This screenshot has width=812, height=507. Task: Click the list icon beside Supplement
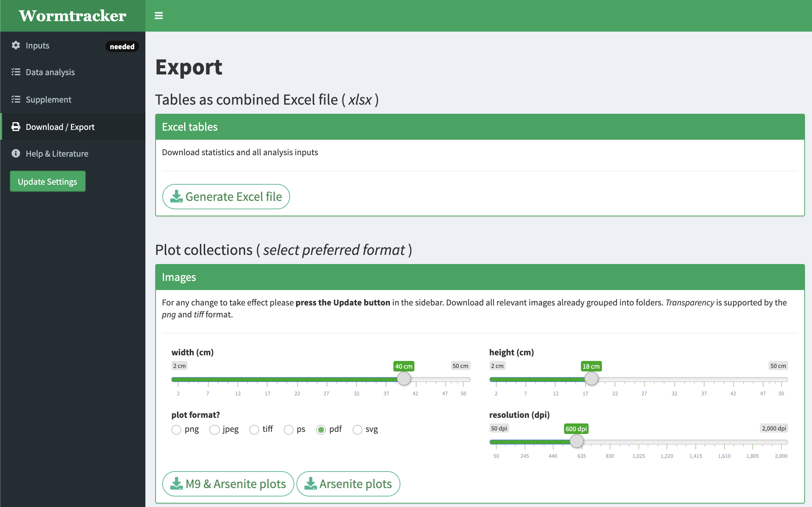[x=16, y=99]
